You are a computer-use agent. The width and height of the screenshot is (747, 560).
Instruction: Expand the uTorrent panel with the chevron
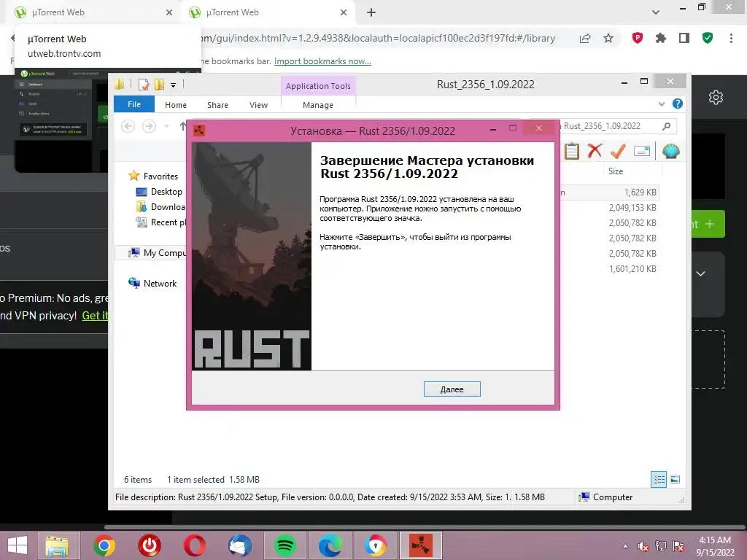click(700, 274)
